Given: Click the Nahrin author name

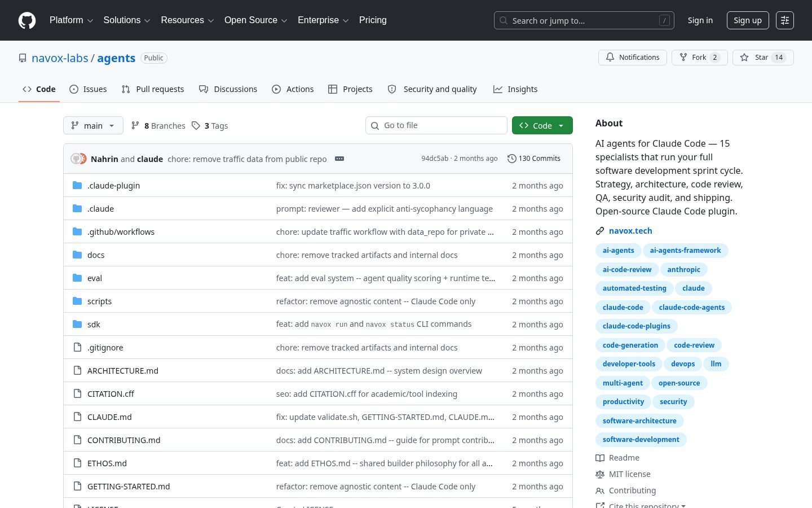Looking at the screenshot, I should click(x=104, y=159).
